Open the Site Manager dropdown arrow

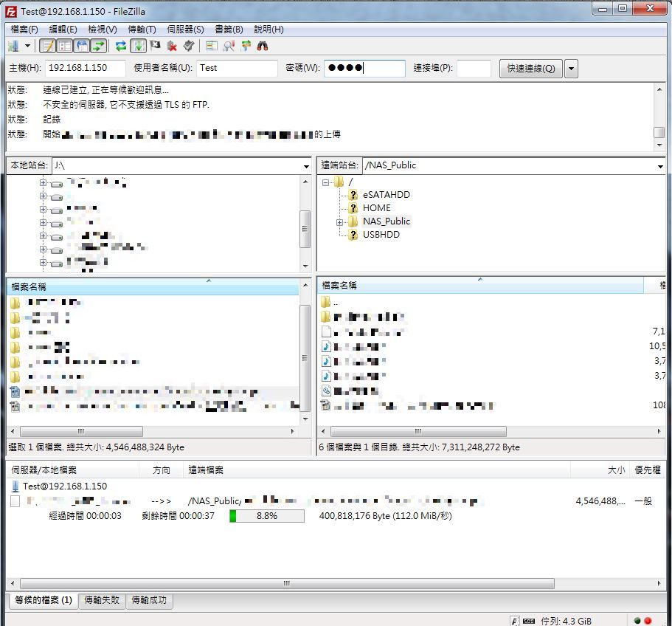coord(27,46)
